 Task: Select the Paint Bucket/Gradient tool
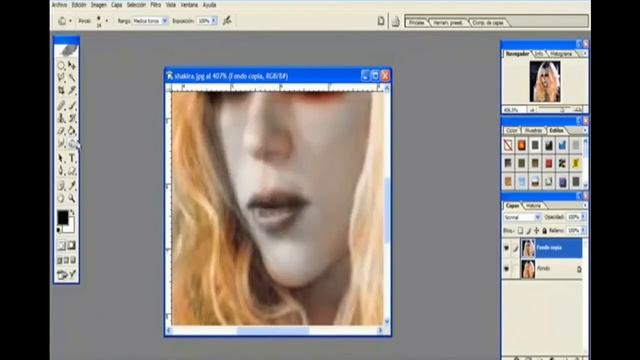[72, 131]
